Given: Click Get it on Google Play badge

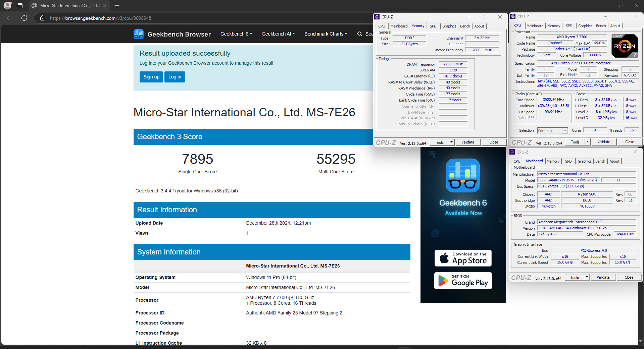Looking at the screenshot, I should tap(463, 281).
